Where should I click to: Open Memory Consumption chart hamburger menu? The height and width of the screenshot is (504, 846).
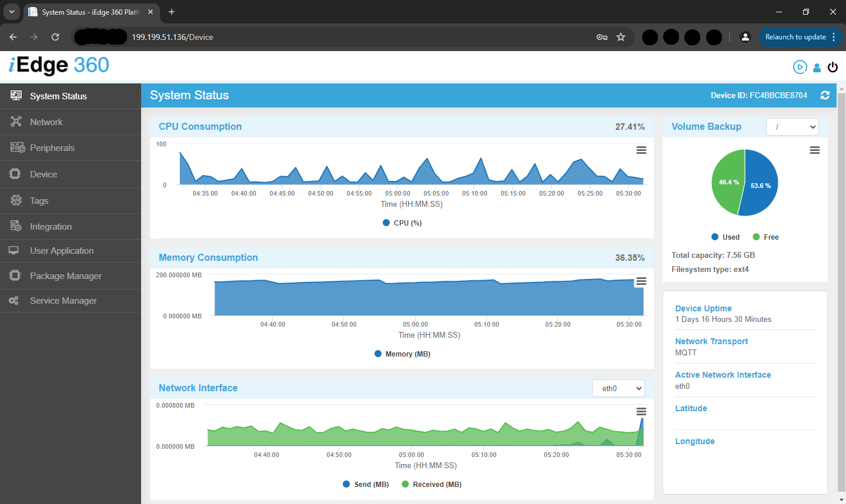(641, 281)
